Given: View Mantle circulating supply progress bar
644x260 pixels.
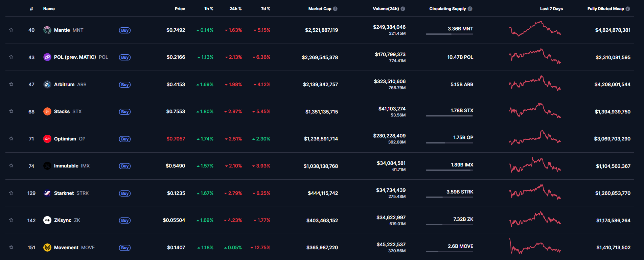Looking at the screenshot, I should (x=450, y=34).
